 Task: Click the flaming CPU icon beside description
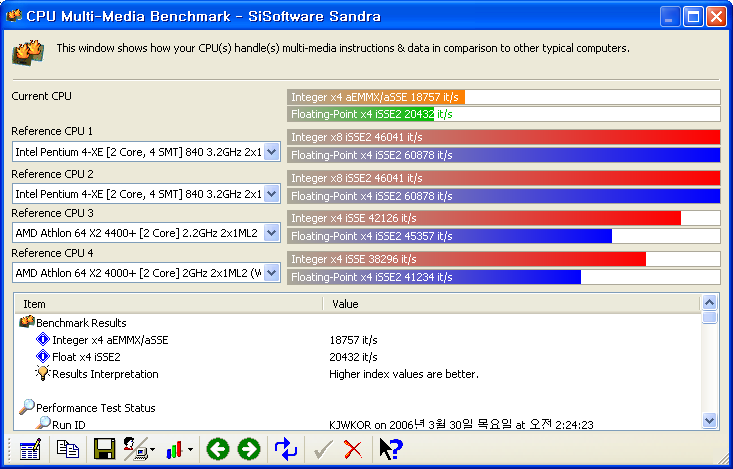(x=28, y=52)
